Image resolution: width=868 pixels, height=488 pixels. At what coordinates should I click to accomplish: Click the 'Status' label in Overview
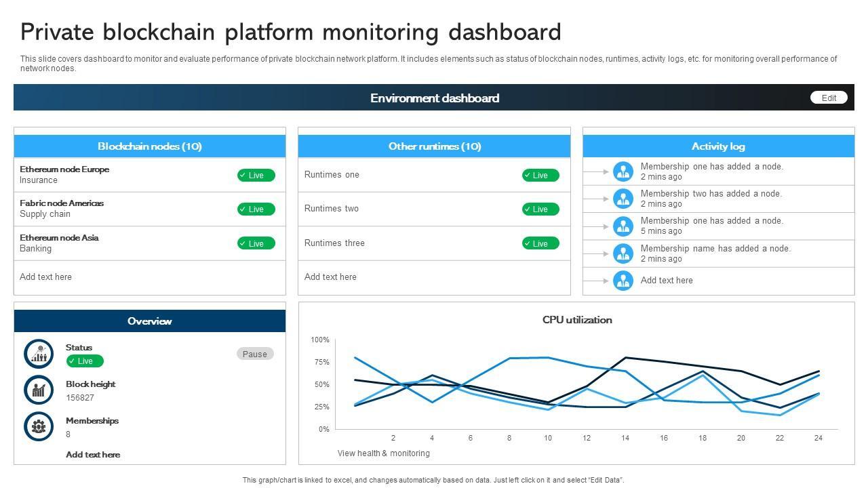pos(79,348)
